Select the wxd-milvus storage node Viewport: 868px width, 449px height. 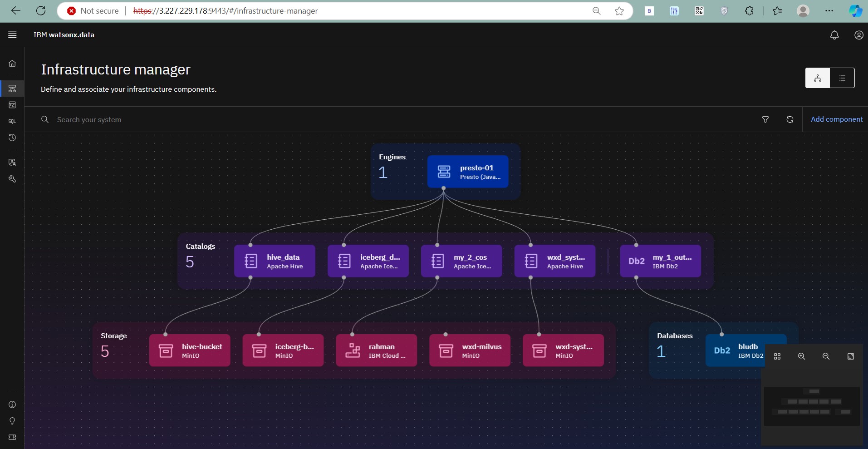470,350
